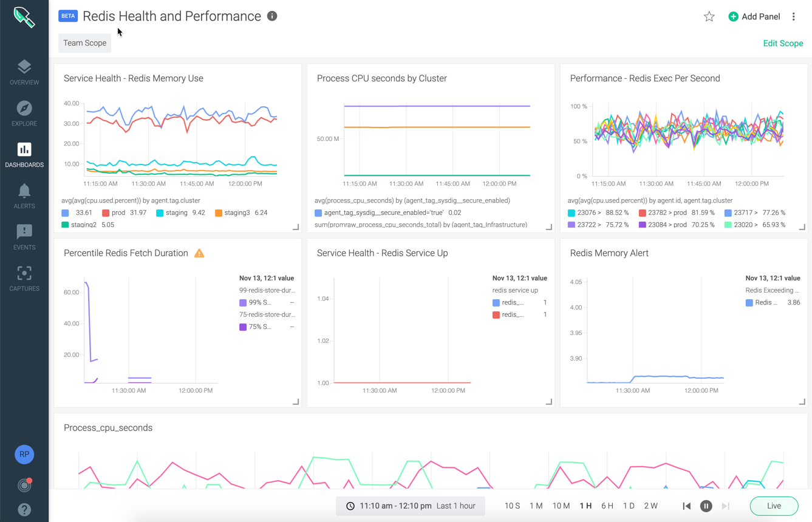Select the 10 M time range
Image resolution: width=812 pixels, height=522 pixels.
tap(561, 506)
